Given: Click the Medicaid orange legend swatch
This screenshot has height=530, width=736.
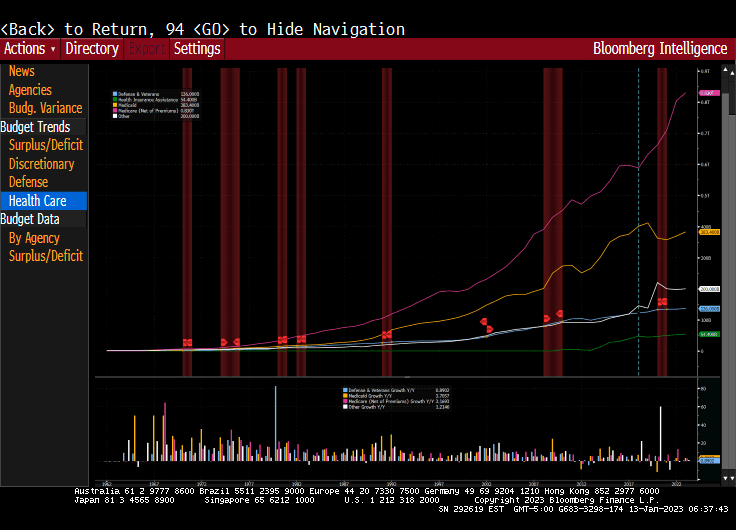Looking at the screenshot, I should point(115,105).
